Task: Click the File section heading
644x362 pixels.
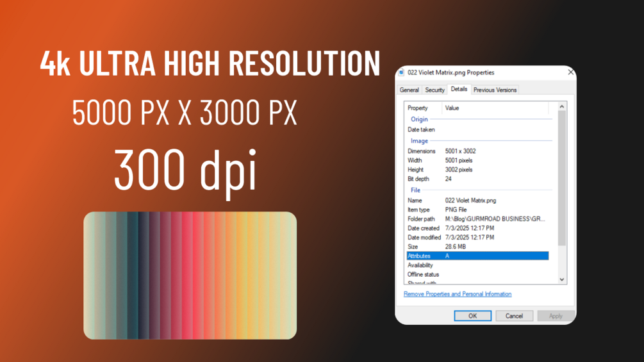Action: (x=415, y=190)
